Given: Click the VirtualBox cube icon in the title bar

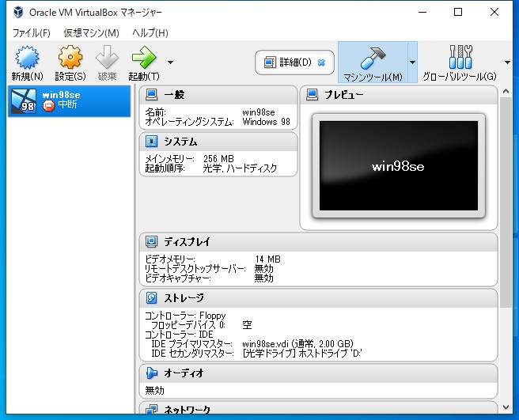Looking at the screenshot, I should click(x=18, y=12).
